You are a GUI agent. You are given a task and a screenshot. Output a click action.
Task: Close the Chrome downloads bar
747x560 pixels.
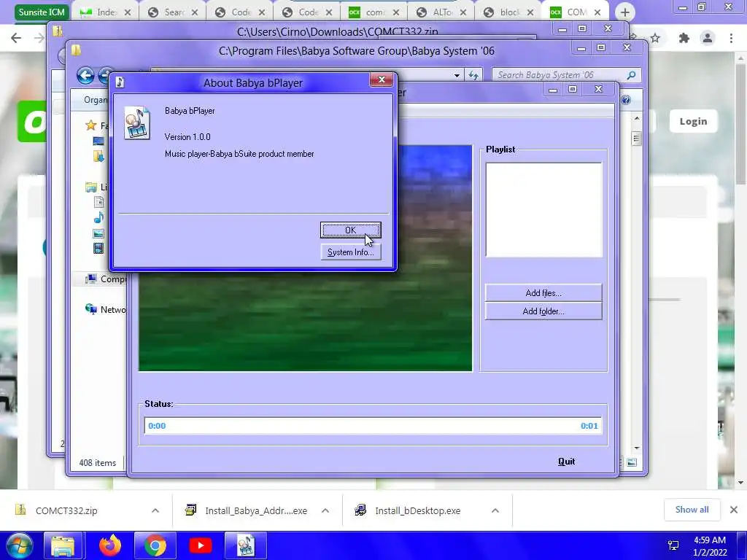pyautogui.click(x=734, y=510)
